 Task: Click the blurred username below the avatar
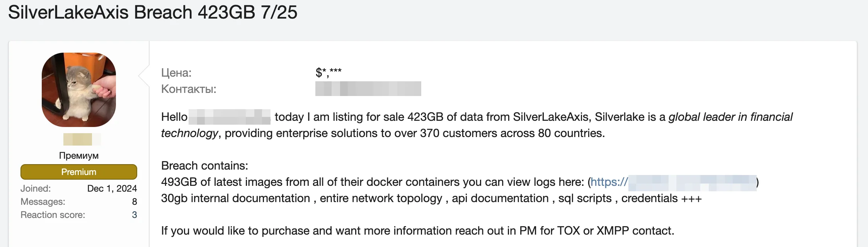(82, 139)
